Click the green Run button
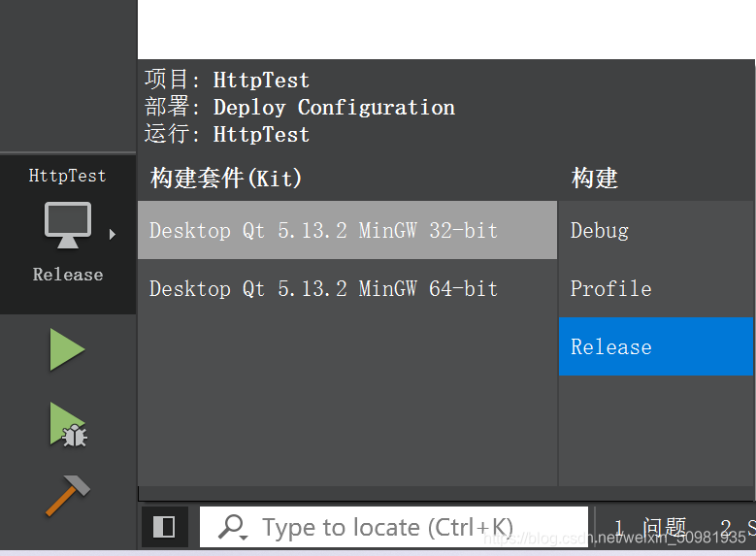Viewport: 756px width, 556px height. [67, 349]
